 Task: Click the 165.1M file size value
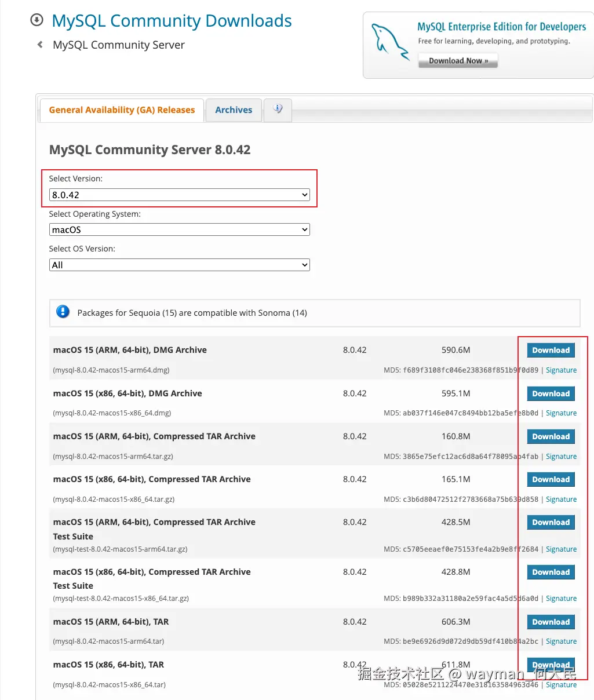tap(455, 479)
